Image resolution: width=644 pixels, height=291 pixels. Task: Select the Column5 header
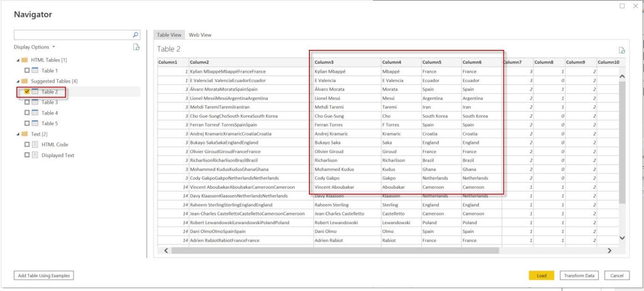441,62
